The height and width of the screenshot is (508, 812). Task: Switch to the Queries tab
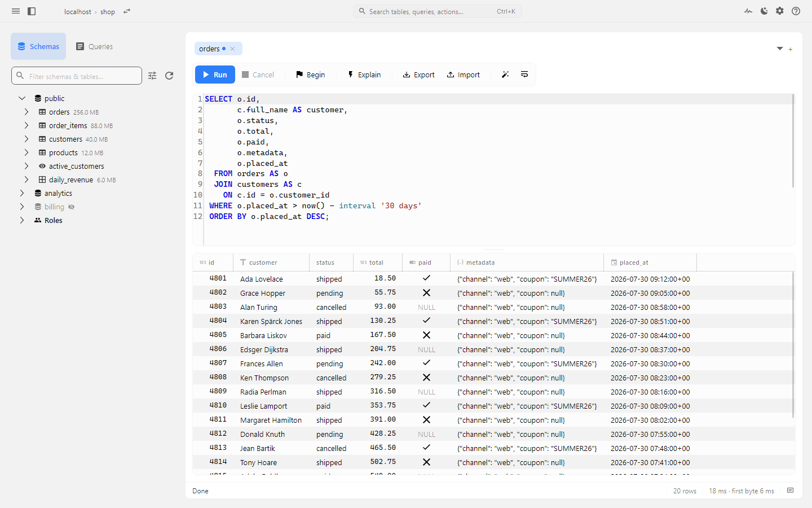[95, 46]
